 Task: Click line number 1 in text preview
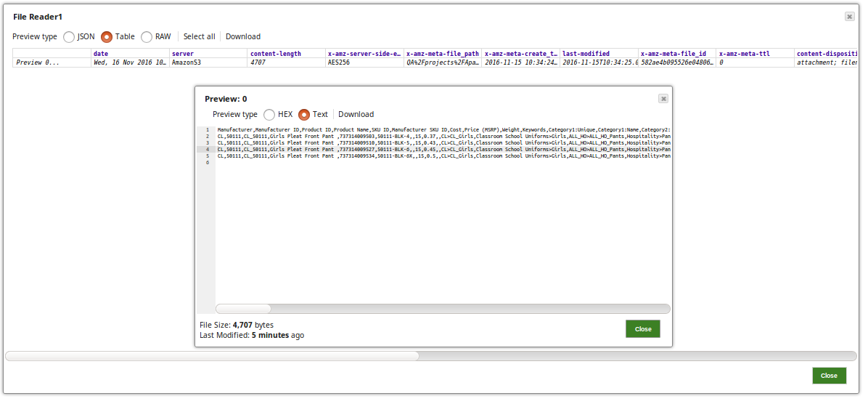coord(208,129)
